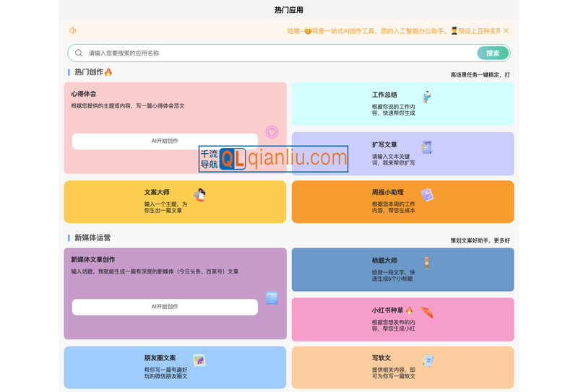Screen dimensions: 578x392
Task: Close the announcement banner
Action: coord(506,30)
